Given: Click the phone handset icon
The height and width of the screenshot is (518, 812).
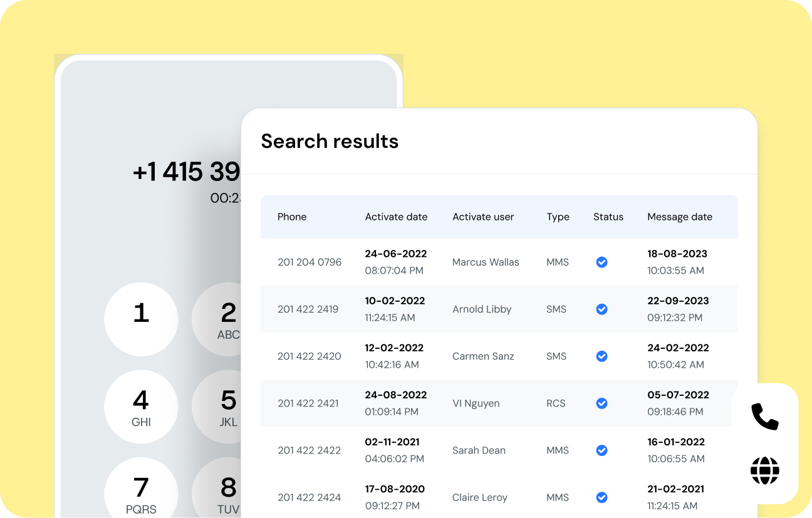Looking at the screenshot, I should click(764, 417).
